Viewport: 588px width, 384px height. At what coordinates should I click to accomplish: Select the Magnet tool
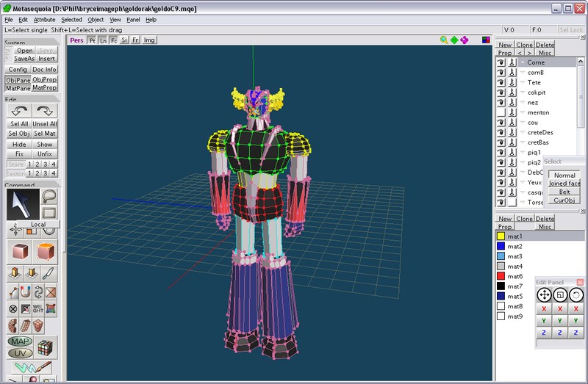pos(25,291)
